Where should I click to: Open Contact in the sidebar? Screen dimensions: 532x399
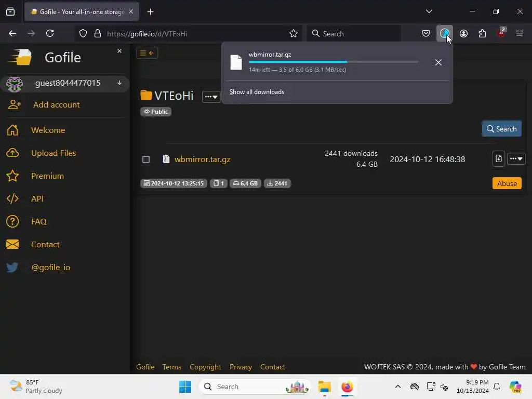(x=45, y=244)
